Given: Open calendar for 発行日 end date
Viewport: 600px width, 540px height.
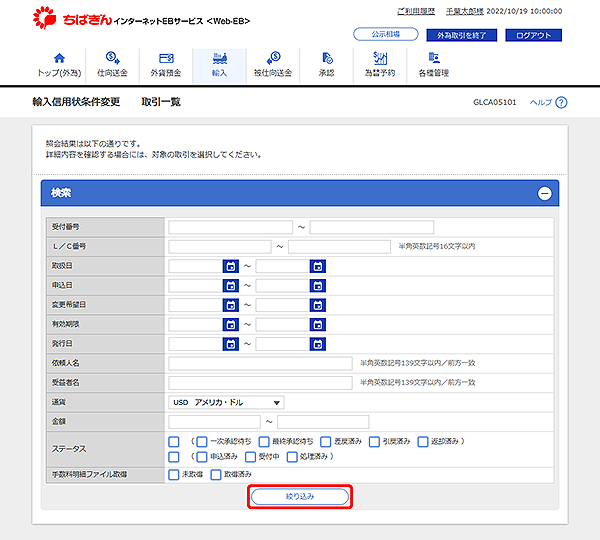Looking at the screenshot, I should pos(318,344).
